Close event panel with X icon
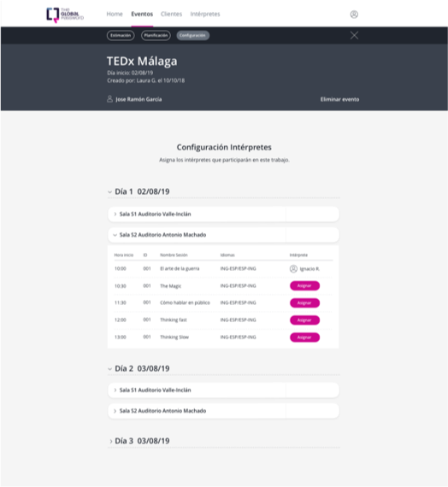The height and width of the screenshot is (487, 448). (x=354, y=35)
